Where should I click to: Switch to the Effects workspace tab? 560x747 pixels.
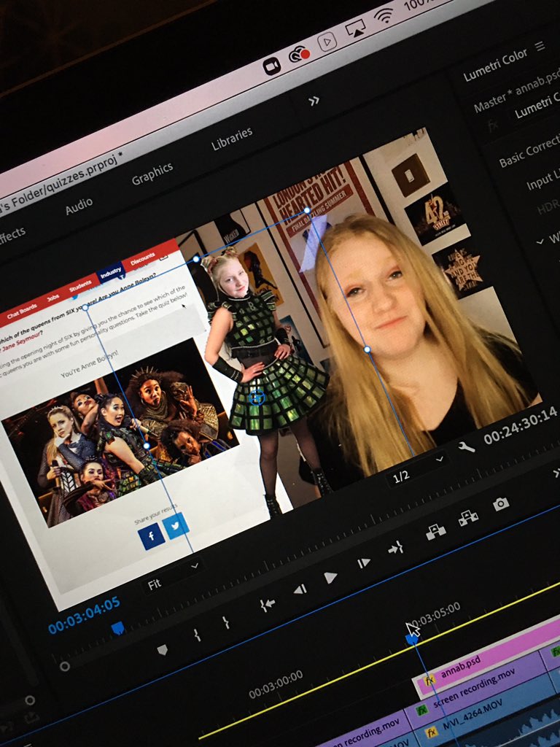tap(12, 236)
